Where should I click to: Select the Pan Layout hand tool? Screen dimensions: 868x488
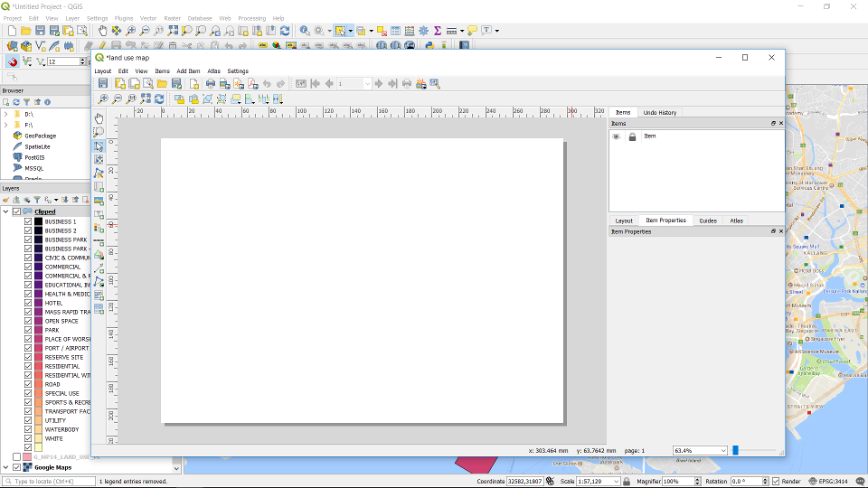[99, 118]
